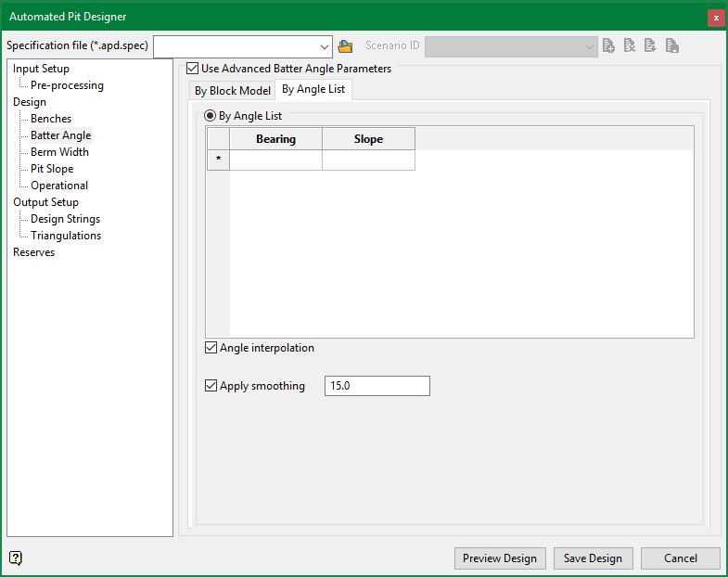Select the By Angle List tab

313,90
